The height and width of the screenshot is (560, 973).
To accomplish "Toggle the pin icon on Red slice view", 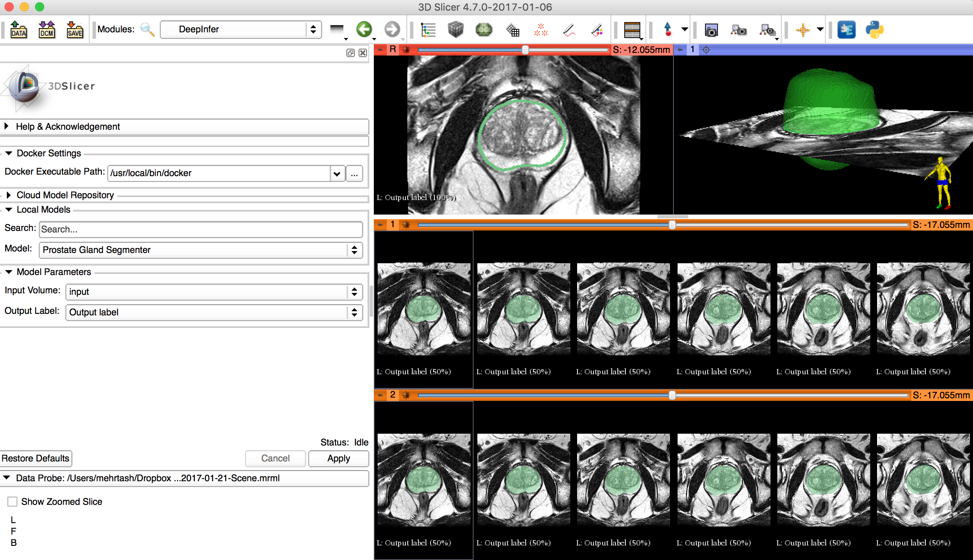I will pyautogui.click(x=380, y=49).
